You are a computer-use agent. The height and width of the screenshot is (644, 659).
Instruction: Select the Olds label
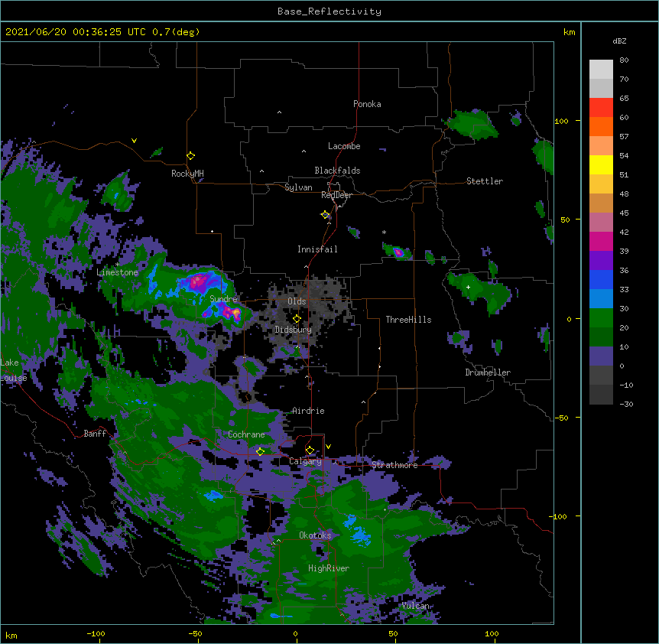(x=297, y=301)
